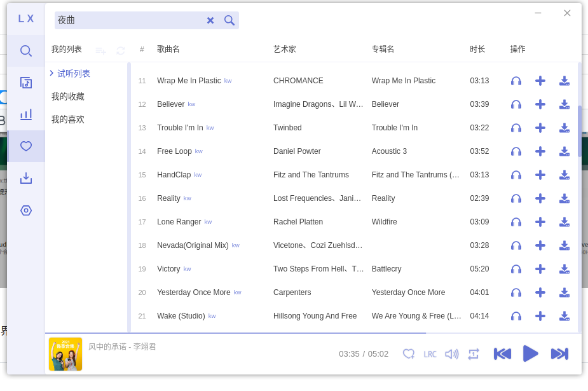This screenshot has width=588, height=391.
Task: Play Free Loop via headphone icon
Action: point(516,151)
